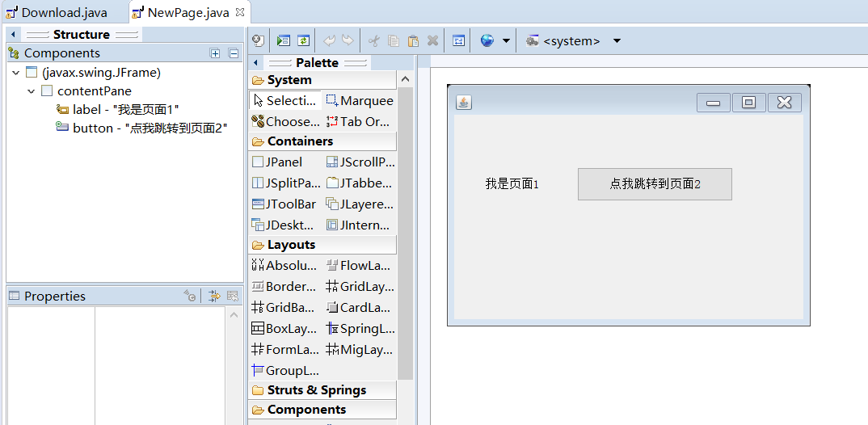Image resolution: width=868 pixels, height=425 pixels.
Task: Choose CardLayout in Layouts
Action: pos(360,308)
